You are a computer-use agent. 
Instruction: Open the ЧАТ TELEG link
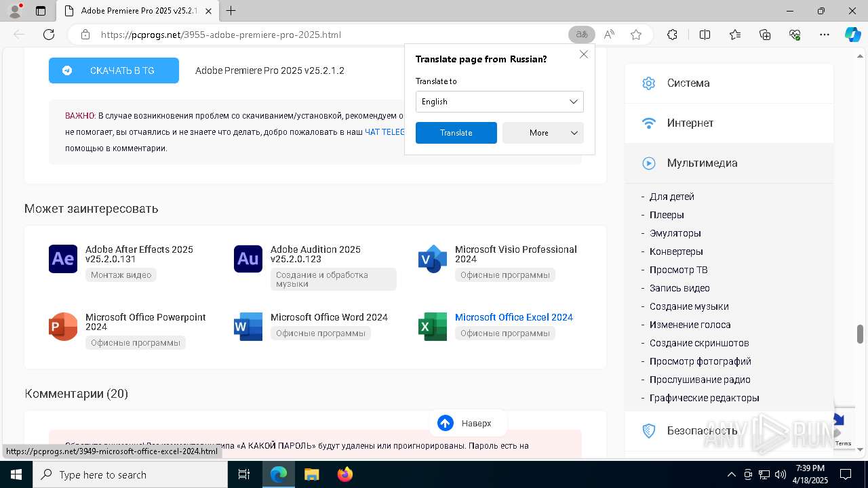[x=384, y=132]
